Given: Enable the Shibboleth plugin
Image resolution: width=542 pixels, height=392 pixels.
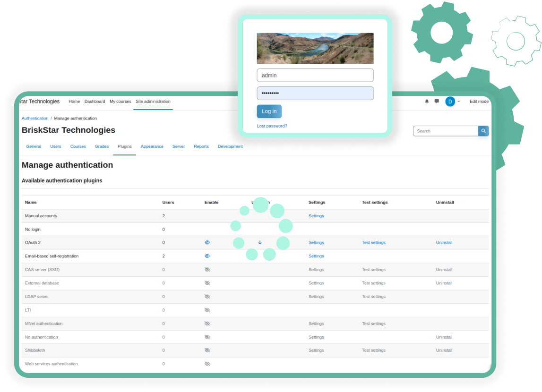Looking at the screenshot, I should click(x=207, y=350).
